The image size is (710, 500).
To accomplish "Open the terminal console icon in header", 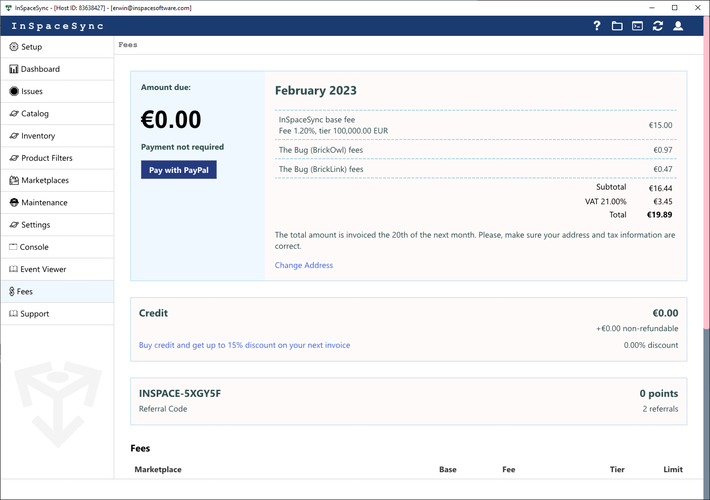I will pyautogui.click(x=637, y=26).
